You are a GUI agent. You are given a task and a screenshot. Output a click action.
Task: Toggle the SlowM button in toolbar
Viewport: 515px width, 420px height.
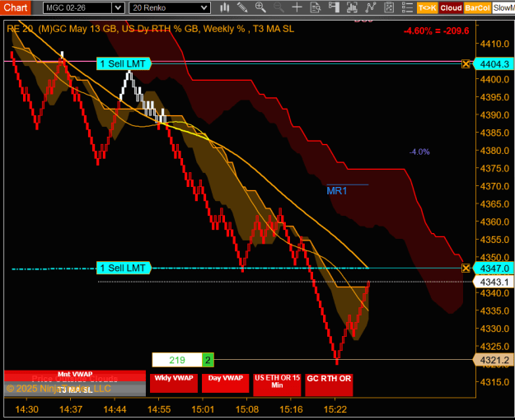(503, 8)
